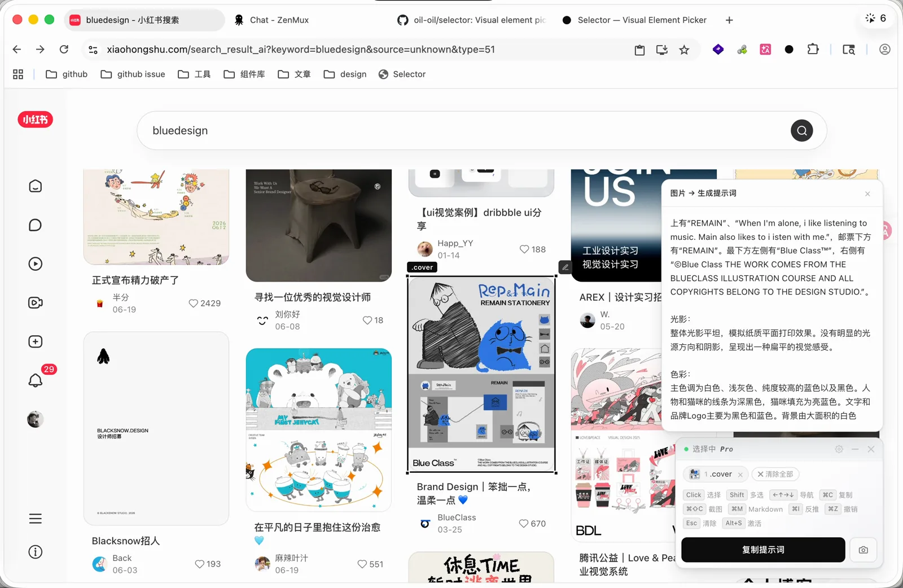This screenshot has width=903, height=588.
Task: Minimize the selector panel
Action: click(854, 449)
